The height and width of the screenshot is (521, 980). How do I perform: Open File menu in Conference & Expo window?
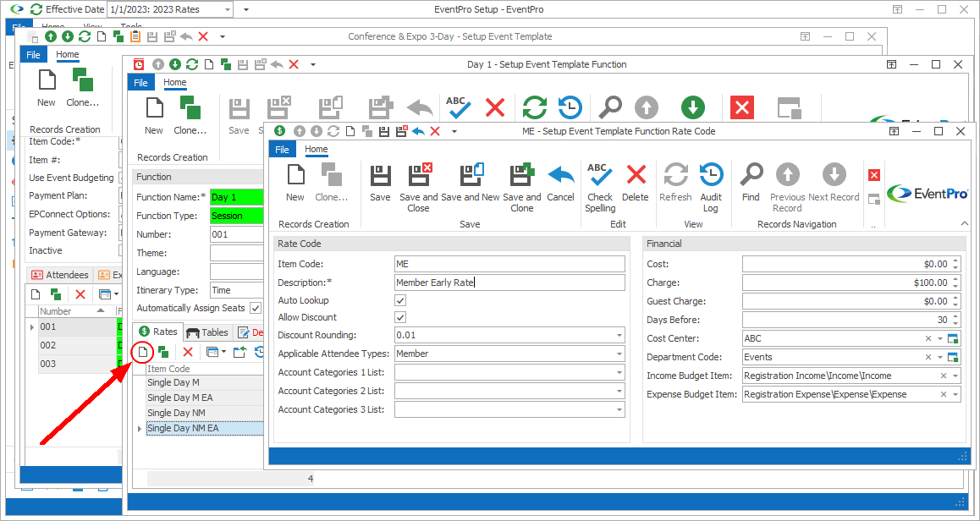pos(33,54)
